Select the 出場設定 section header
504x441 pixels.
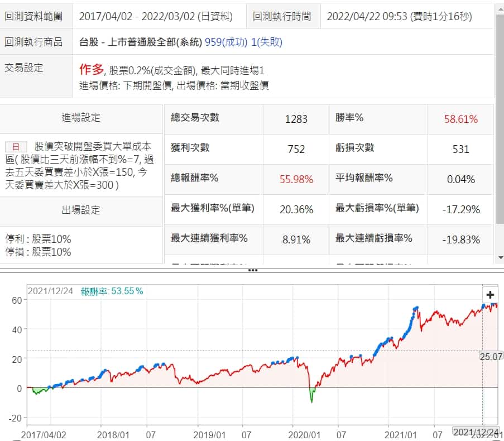click(81, 210)
